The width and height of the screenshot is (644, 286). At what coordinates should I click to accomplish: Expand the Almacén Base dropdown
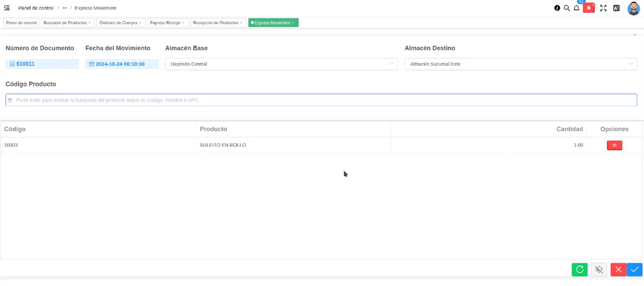pyautogui.click(x=281, y=64)
